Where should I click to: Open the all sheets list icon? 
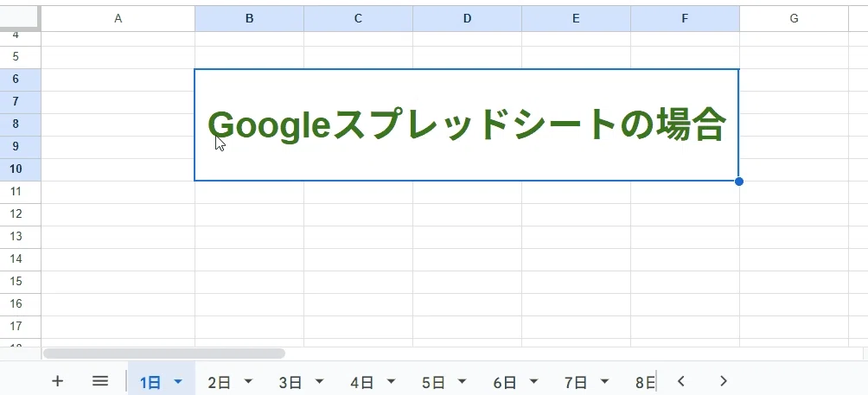click(x=100, y=381)
